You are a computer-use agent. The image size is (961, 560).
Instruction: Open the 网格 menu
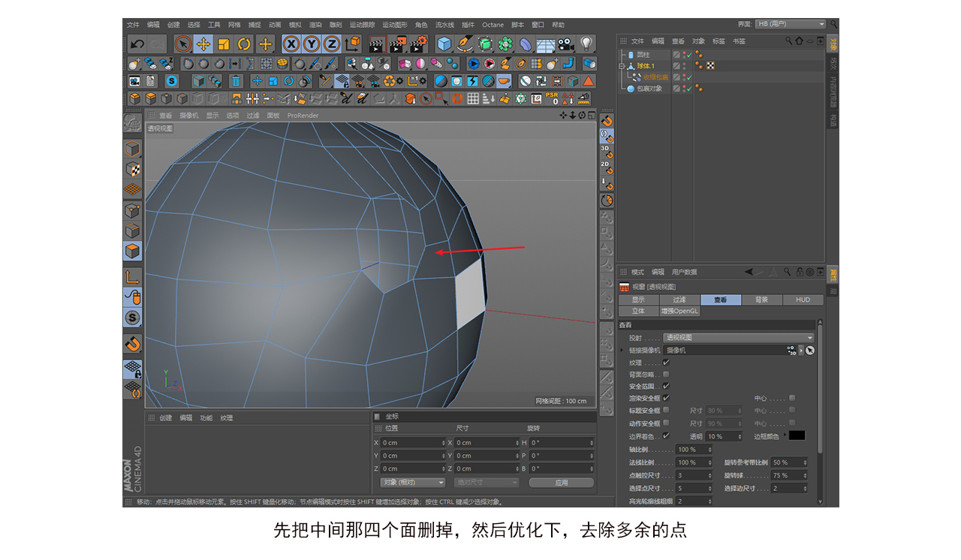[234, 25]
